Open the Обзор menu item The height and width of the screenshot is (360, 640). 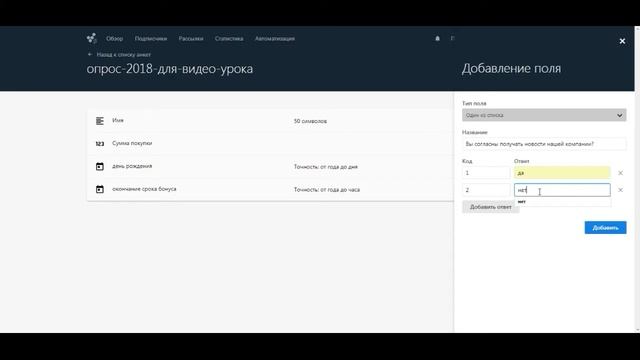click(x=114, y=38)
